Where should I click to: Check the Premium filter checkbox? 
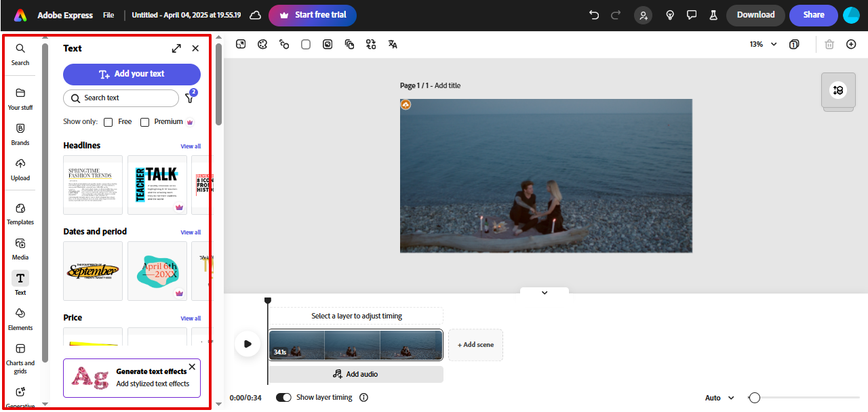click(x=144, y=122)
